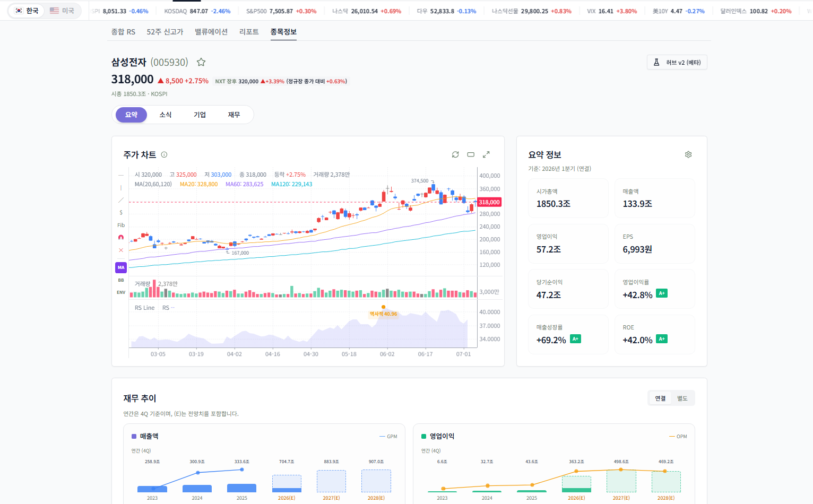
Task: Select the 요약 pill tab
Action: pyautogui.click(x=131, y=115)
